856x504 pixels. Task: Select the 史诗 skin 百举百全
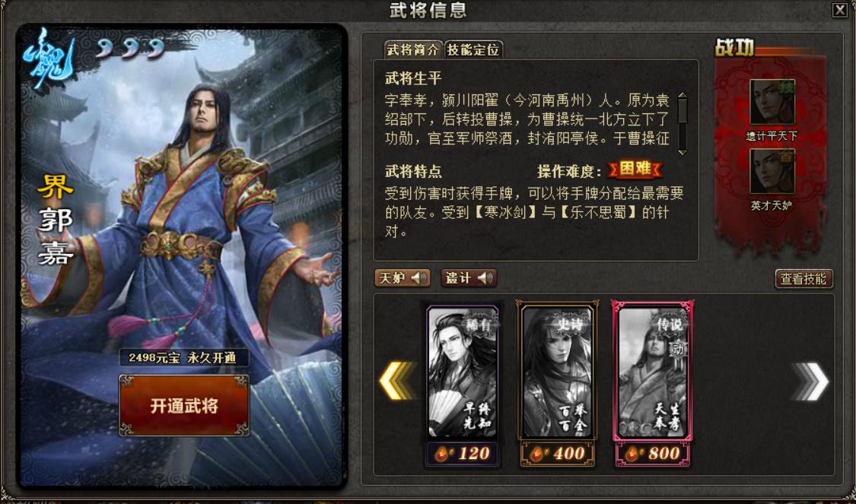pos(558,372)
